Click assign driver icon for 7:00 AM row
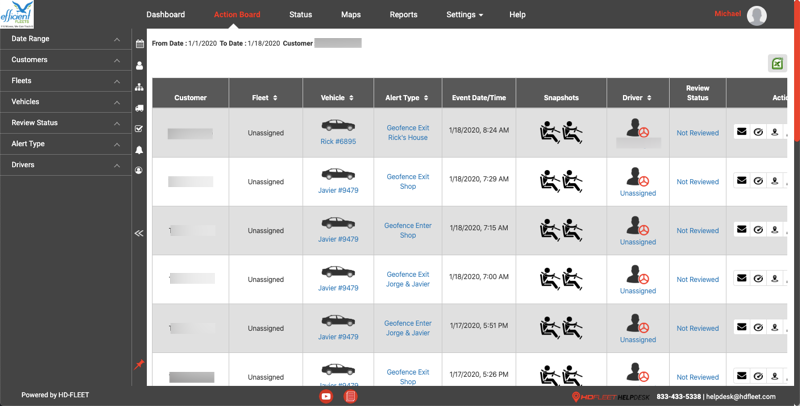Screen dimensions: 800x406 (774, 278)
